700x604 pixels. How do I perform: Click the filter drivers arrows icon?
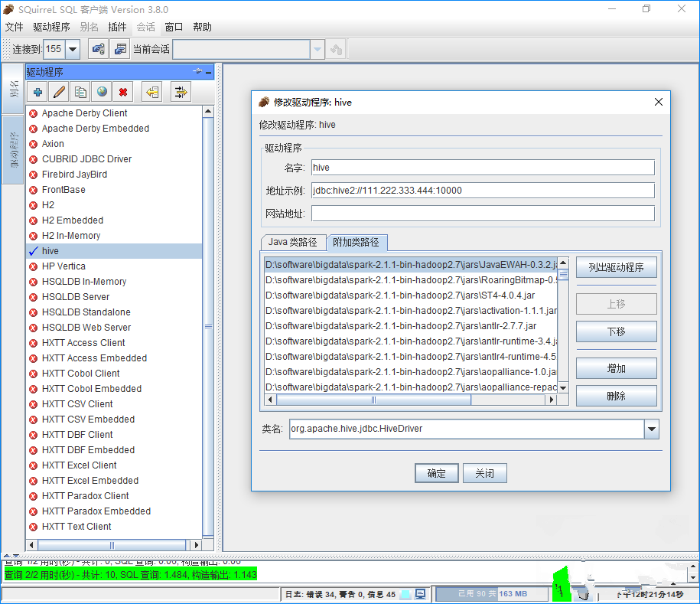tap(181, 93)
